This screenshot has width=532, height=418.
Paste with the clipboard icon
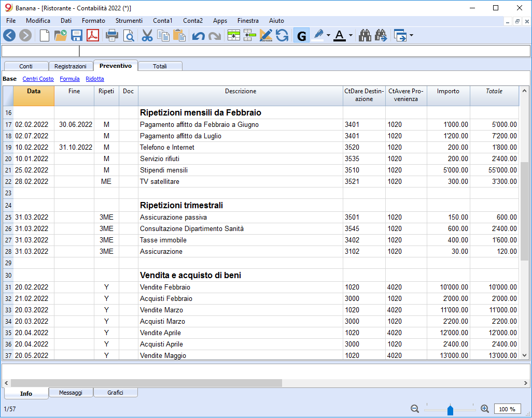point(179,35)
